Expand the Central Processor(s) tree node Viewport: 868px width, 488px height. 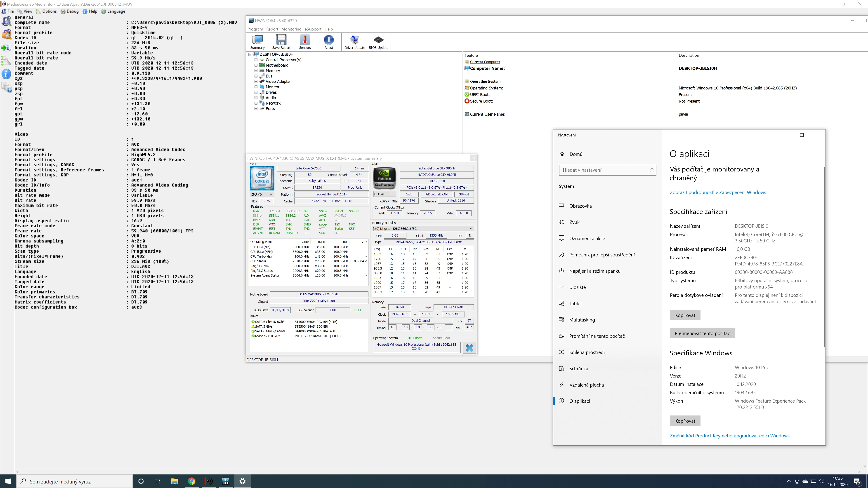pos(256,60)
